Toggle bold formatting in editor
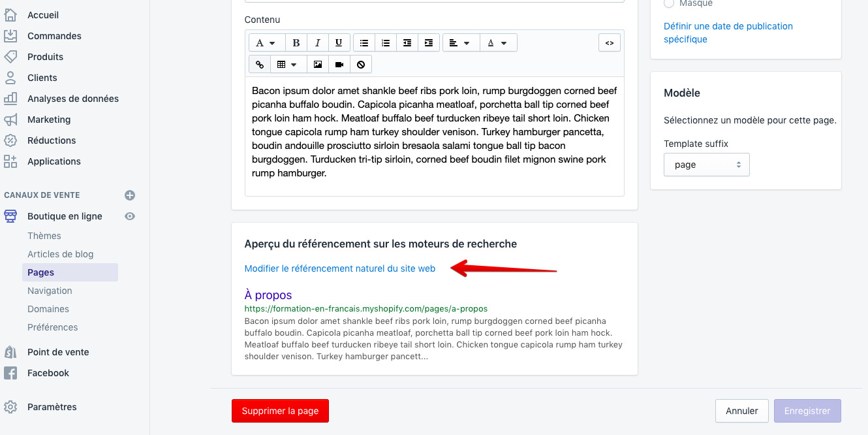 click(x=296, y=43)
